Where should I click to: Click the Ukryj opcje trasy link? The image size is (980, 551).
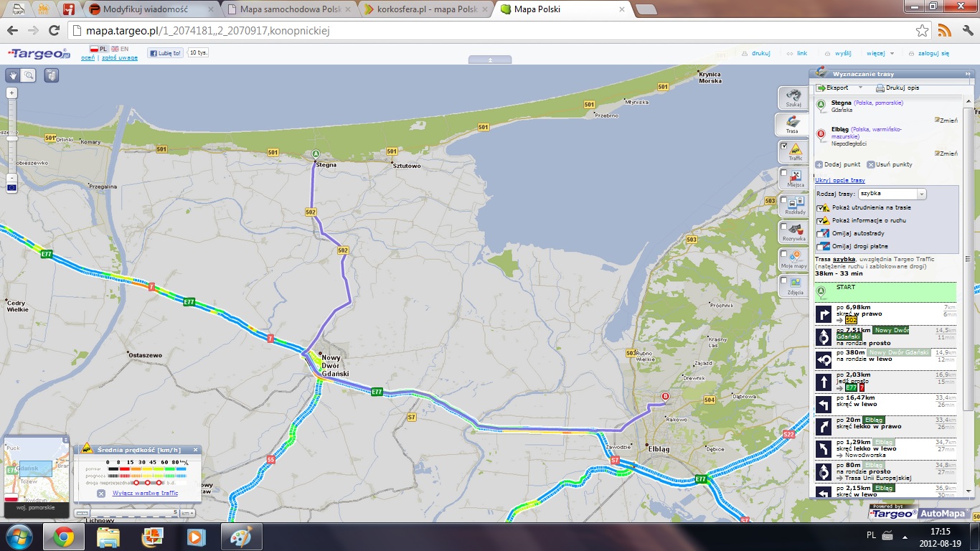pos(839,180)
